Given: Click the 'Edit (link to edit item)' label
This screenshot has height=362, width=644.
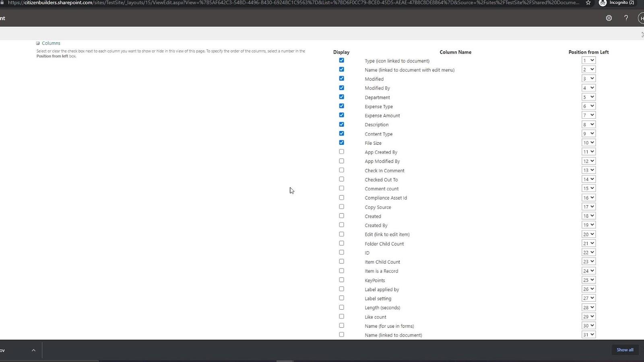Looking at the screenshot, I should click(387, 234).
